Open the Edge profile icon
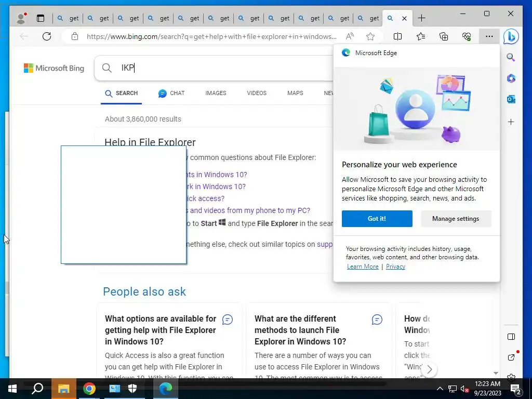 pos(21,18)
